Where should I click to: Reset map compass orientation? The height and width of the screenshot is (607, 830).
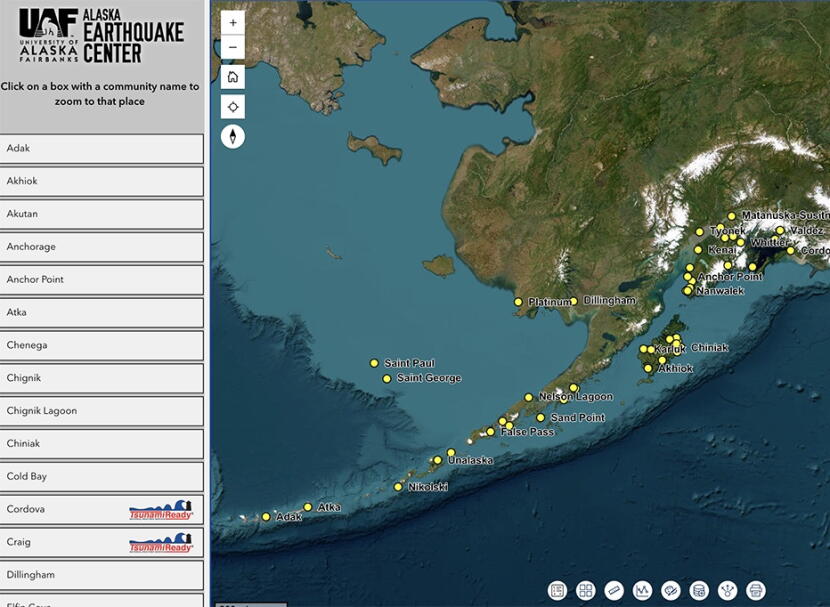tap(233, 137)
